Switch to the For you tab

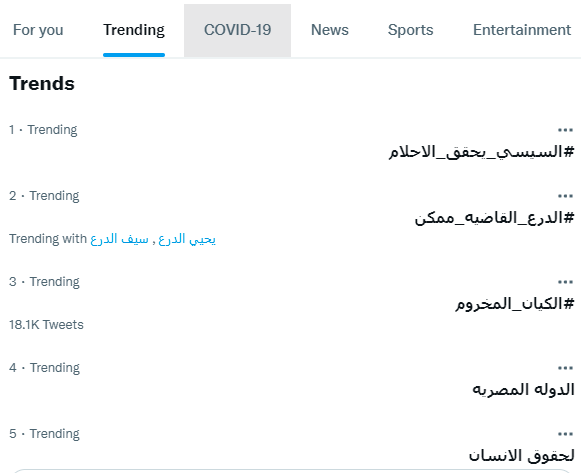[x=38, y=30]
